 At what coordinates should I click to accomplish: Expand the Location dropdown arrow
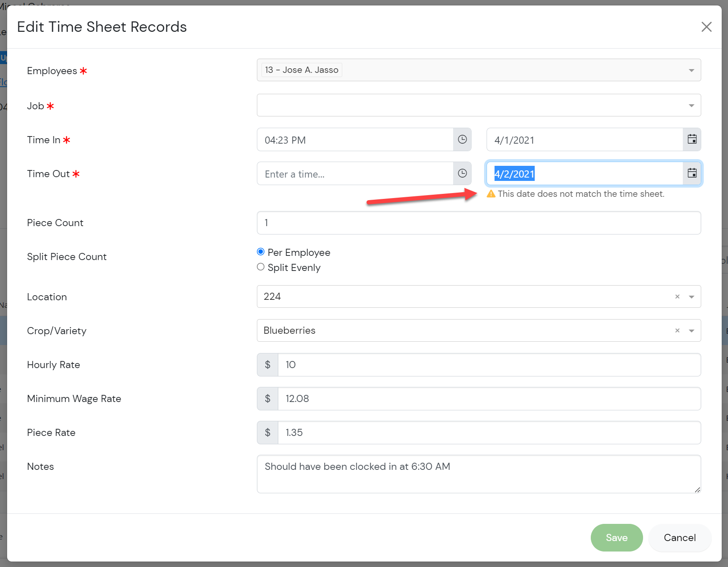(691, 297)
